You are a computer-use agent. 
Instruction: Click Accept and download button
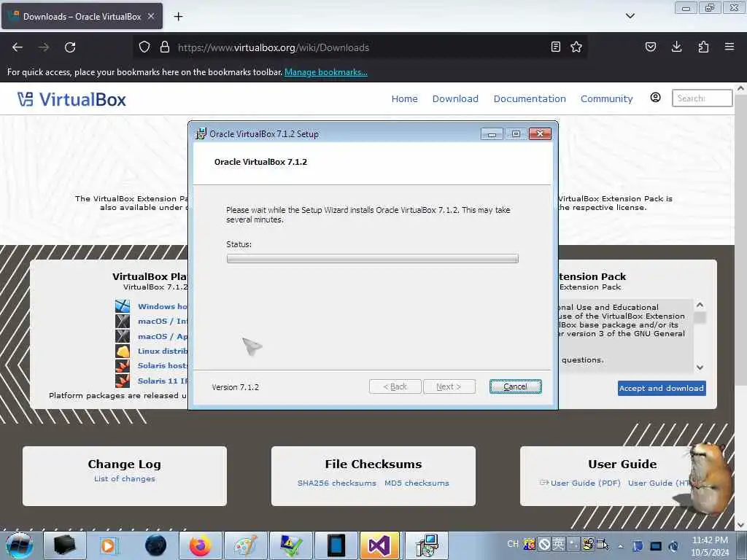(x=662, y=388)
